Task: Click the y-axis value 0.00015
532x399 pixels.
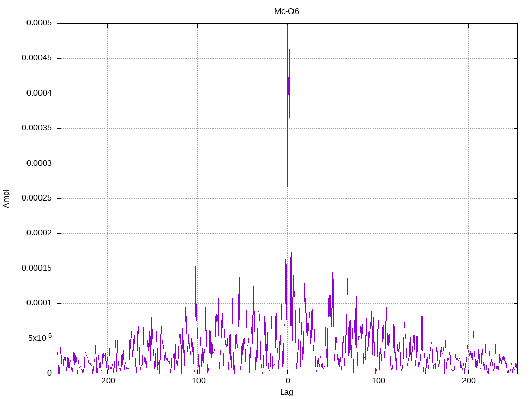Action: click(37, 269)
